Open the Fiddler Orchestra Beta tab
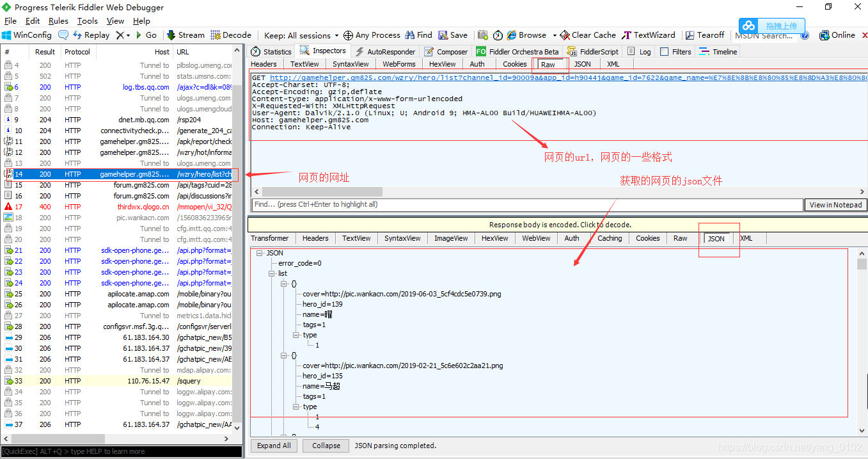This screenshot has height=459, width=868. 517,52
